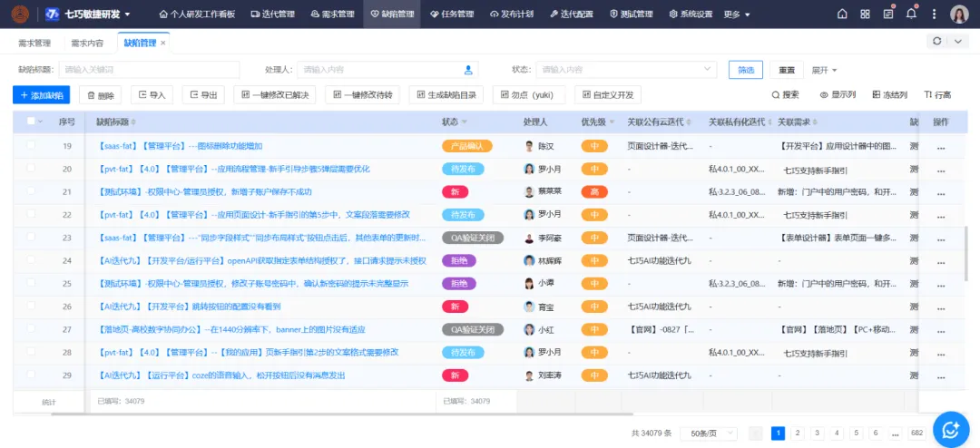Open the notification bell

pyautogui.click(x=911, y=15)
